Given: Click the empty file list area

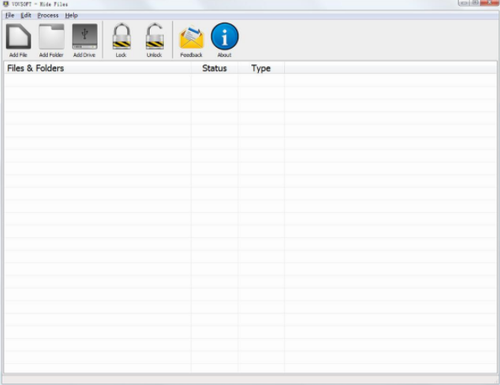Looking at the screenshot, I should point(250,223).
